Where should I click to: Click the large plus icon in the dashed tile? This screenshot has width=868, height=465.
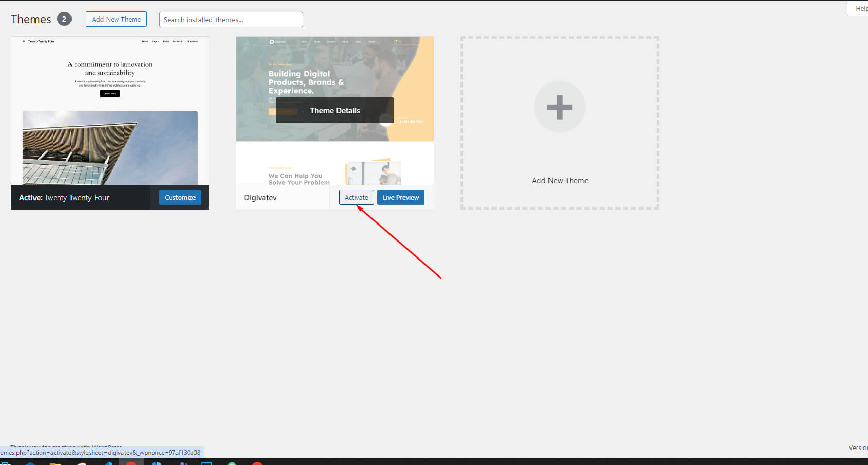tap(560, 107)
